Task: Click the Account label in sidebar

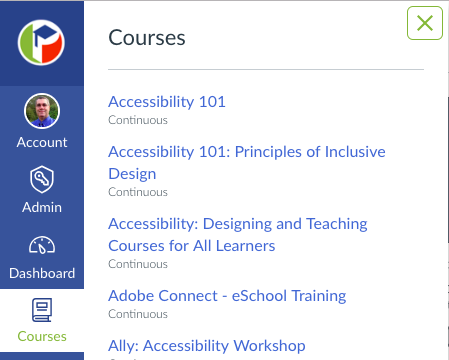Action: pyautogui.click(x=42, y=142)
